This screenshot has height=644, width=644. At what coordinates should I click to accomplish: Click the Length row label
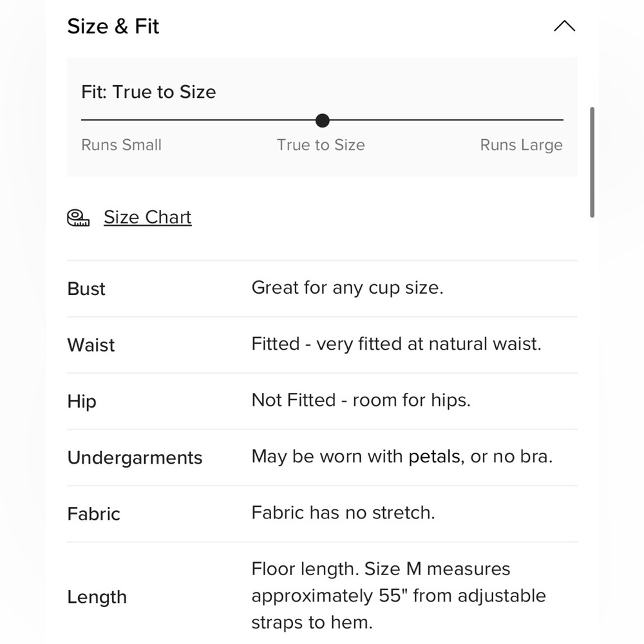97,597
